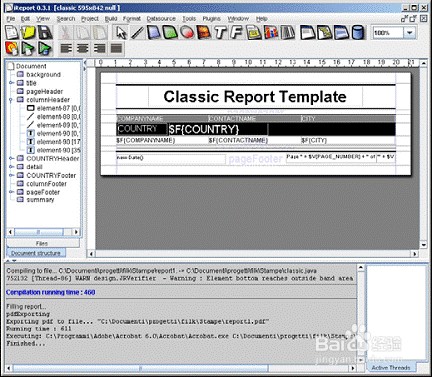Open the 100% zoom dropdown
This screenshot has height=377, width=432.
(410, 33)
